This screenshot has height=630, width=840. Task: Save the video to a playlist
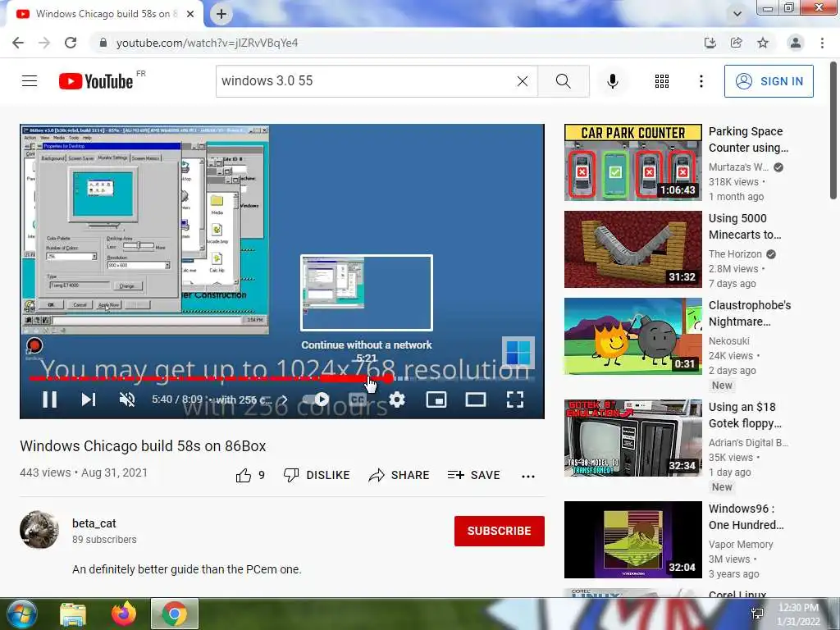pos(473,475)
